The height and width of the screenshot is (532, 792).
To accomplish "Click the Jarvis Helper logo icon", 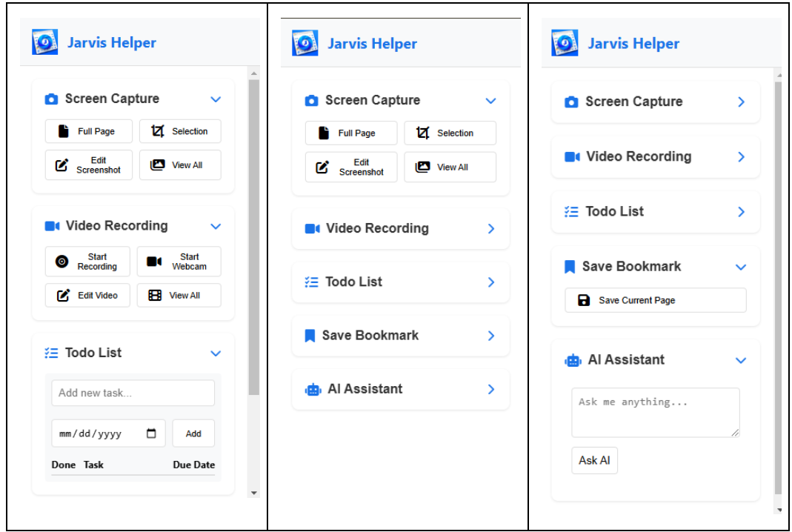I will pos(44,42).
